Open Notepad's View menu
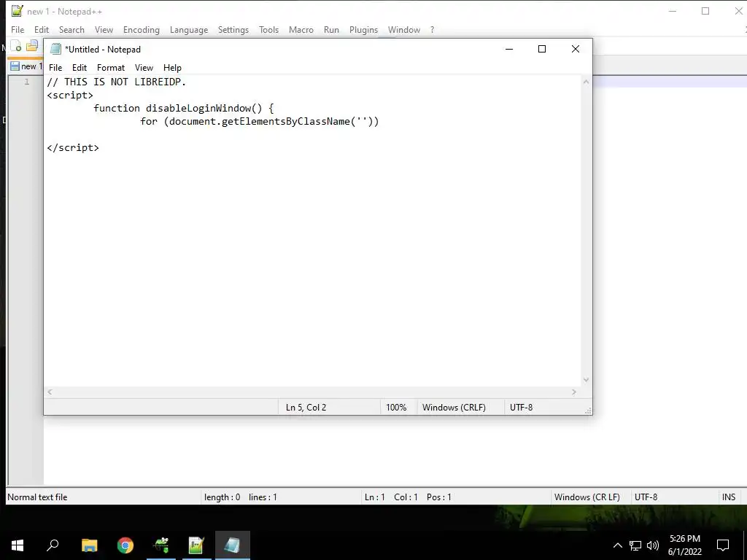This screenshot has width=747, height=560. click(x=144, y=68)
